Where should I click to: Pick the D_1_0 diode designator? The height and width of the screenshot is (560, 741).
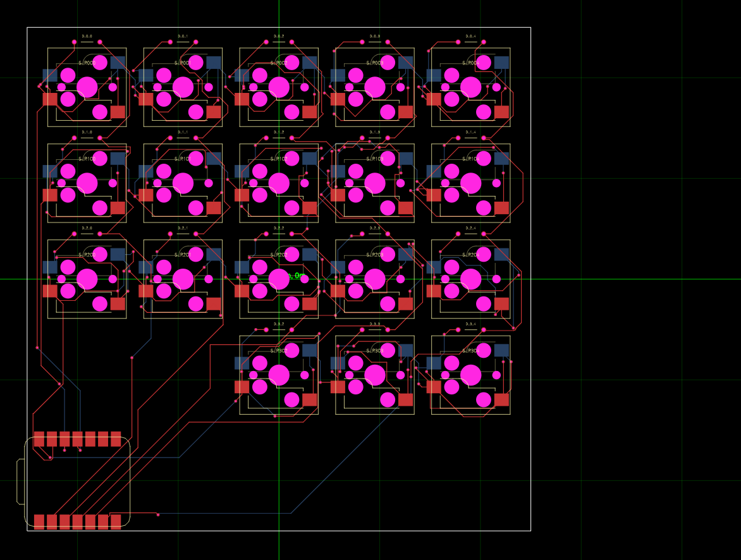coord(87,132)
